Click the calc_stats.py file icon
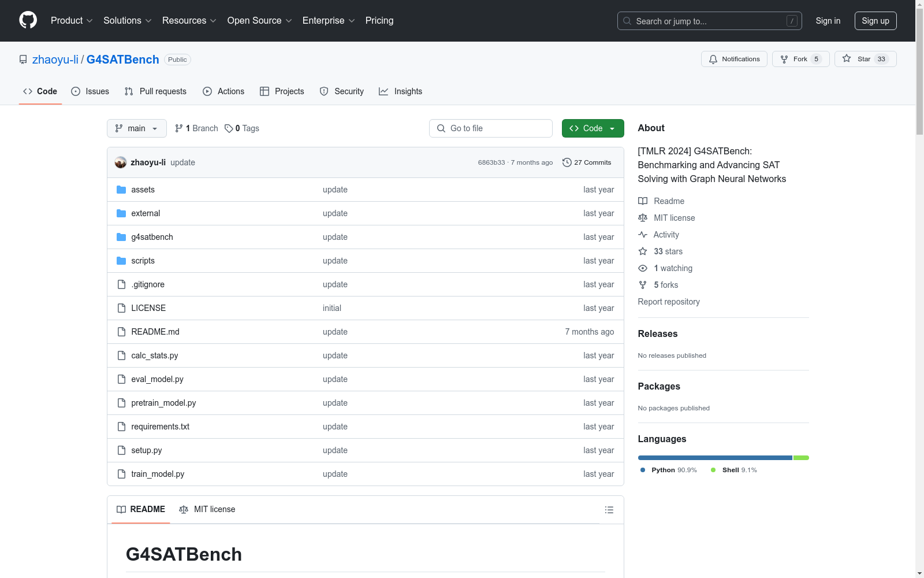 (121, 355)
